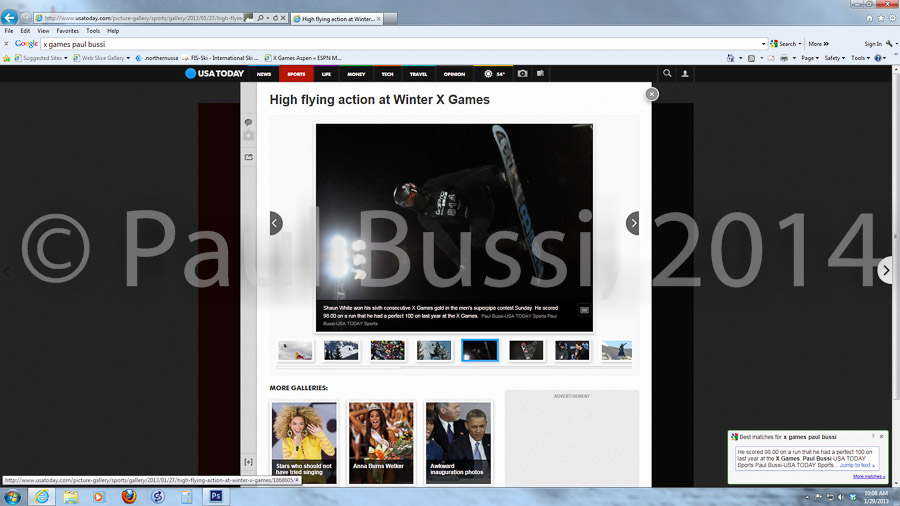The image size is (900, 506).
Task: Open USA TODAY site search magnifier
Action: tap(667, 73)
